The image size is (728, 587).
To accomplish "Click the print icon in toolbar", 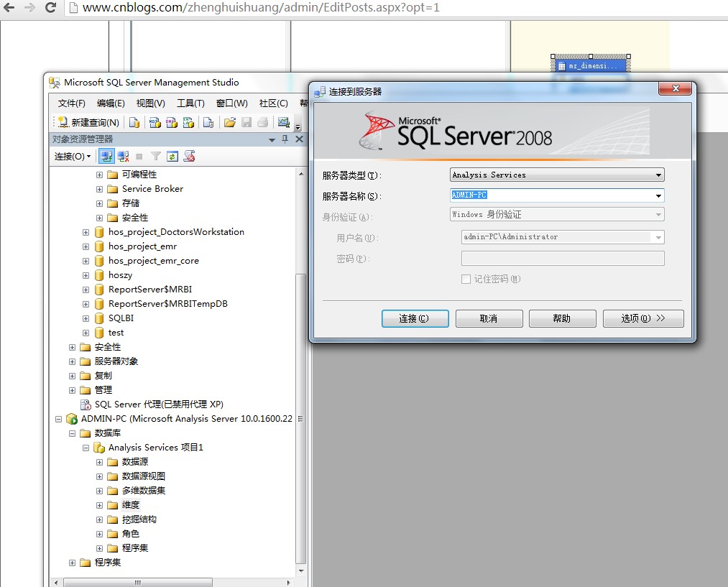I will [x=263, y=123].
